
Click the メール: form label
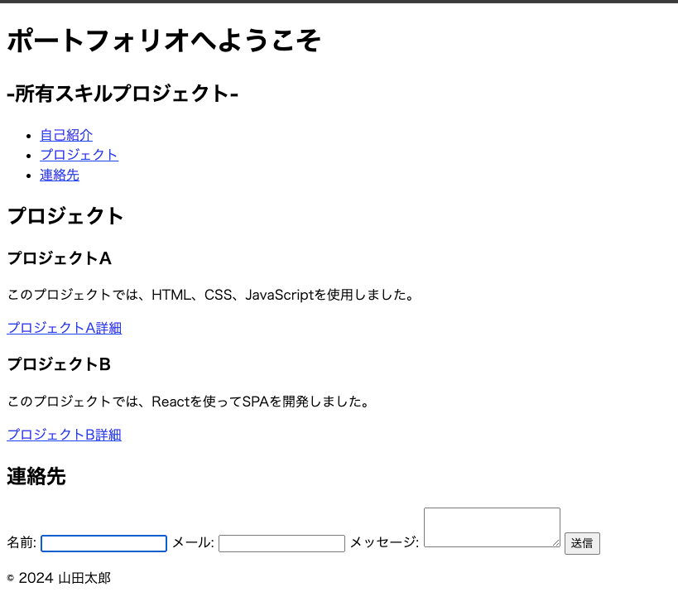click(x=193, y=542)
